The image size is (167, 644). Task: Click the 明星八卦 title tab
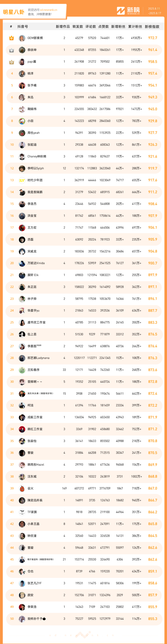(14, 12)
